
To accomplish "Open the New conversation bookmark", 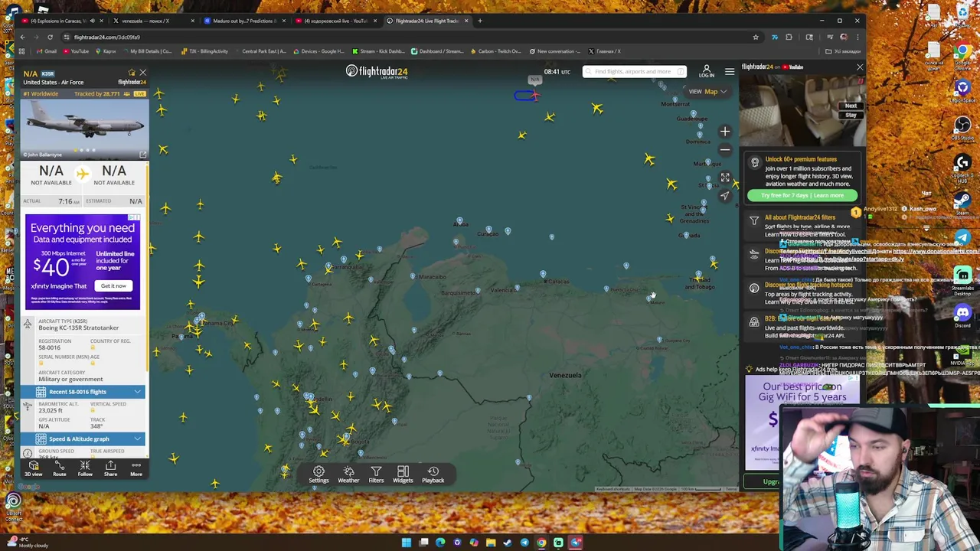I will (x=554, y=51).
